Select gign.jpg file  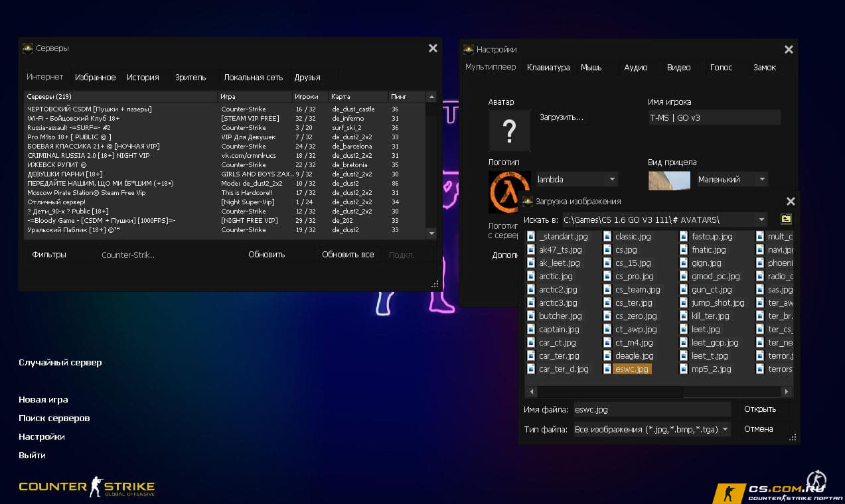(x=706, y=263)
